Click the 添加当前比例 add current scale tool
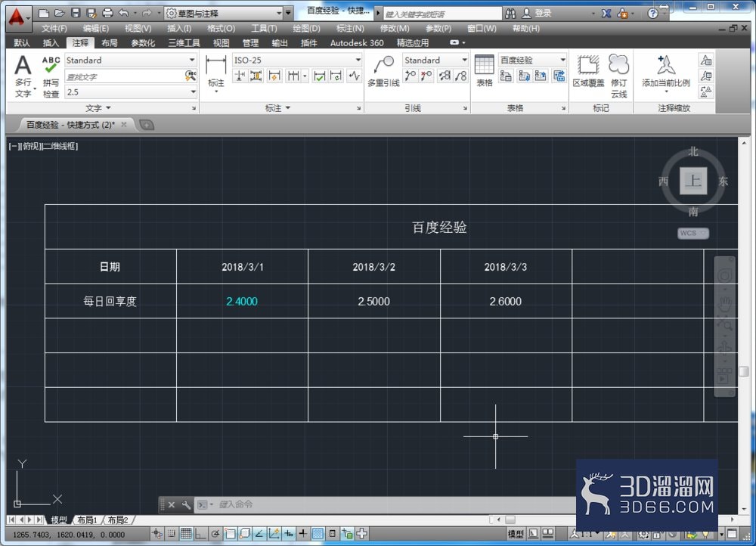This screenshot has height=546, width=756. click(666, 73)
